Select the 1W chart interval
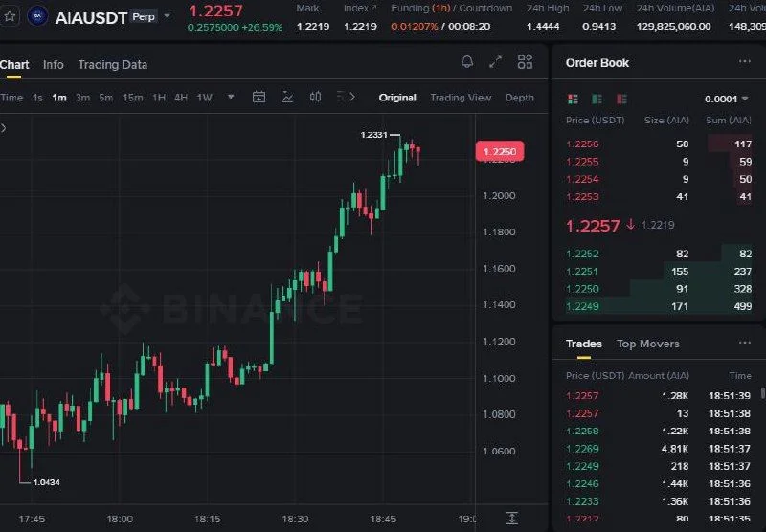The image size is (766, 532). click(205, 98)
